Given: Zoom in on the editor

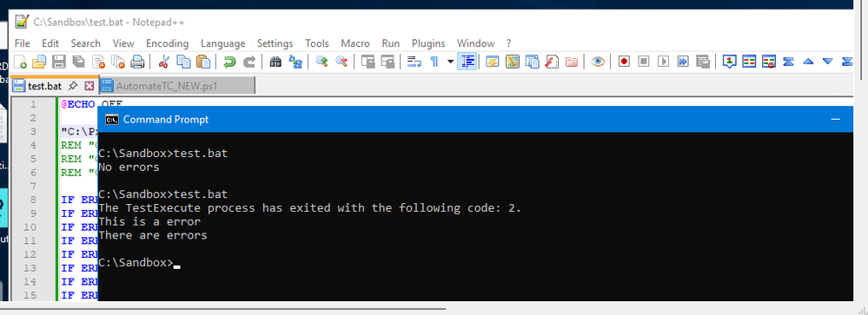Looking at the screenshot, I should click(x=321, y=62).
